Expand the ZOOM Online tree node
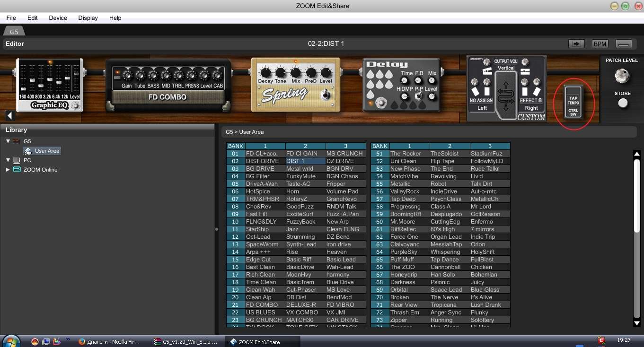Screen dimensions: 644x347 [x=8, y=170]
